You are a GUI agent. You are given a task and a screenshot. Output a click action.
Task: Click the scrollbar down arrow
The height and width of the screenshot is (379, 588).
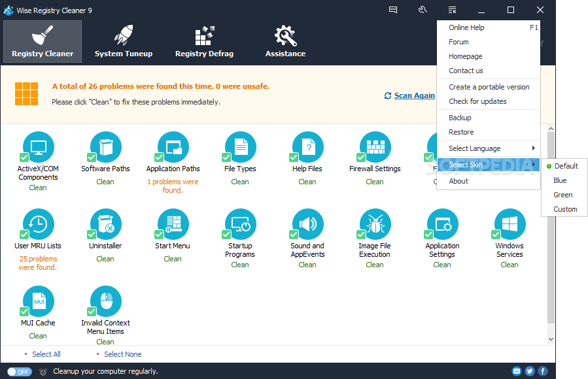(551, 339)
